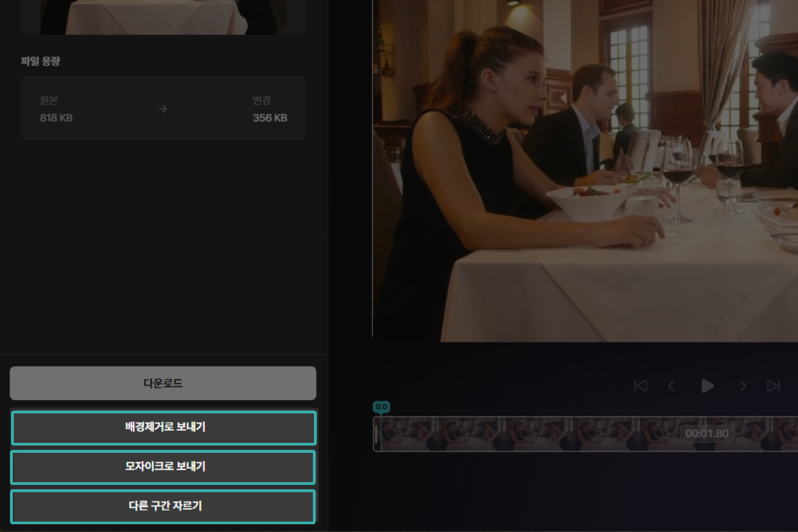This screenshot has height=532, width=798.
Task: Play the video preview
Action: point(707,386)
